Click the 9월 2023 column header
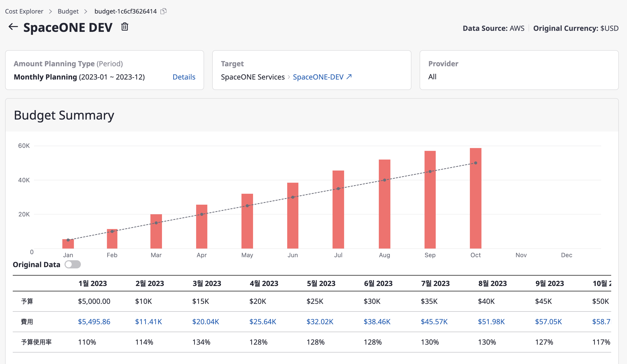Screen dimensions: 627x364 pyautogui.click(x=550, y=283)
